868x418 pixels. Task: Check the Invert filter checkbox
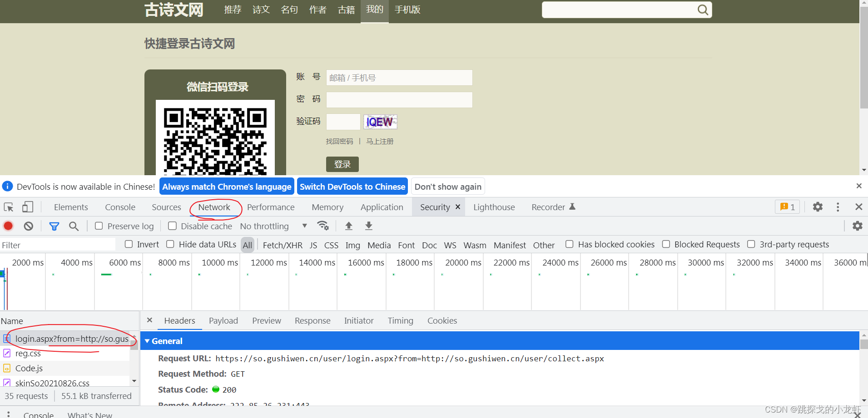129,244
